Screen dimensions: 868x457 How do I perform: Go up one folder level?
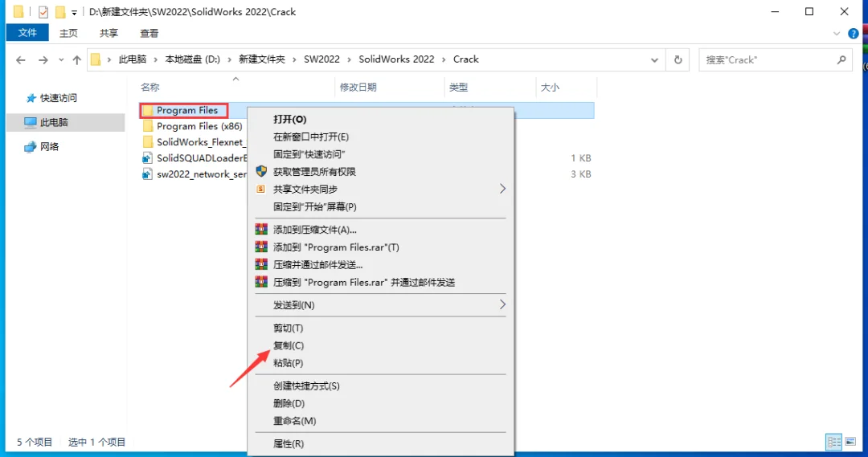(x=77, y=59)
